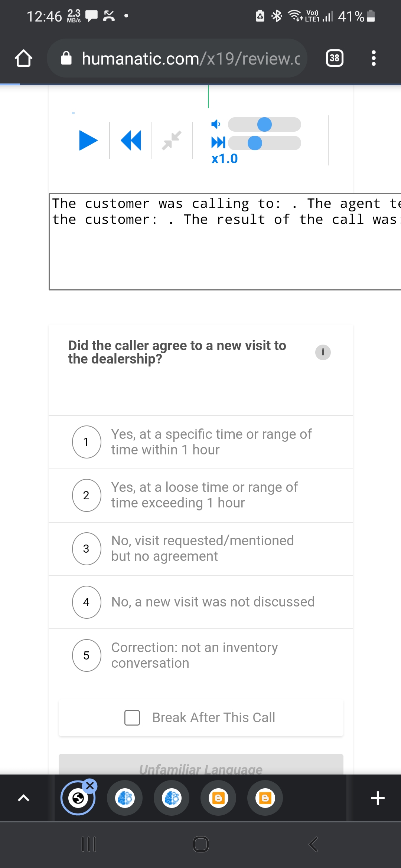The width and height of the screenshot is (401, 868).
Task: Mute the volume speaker icon
Action: [x=216, y=124]
